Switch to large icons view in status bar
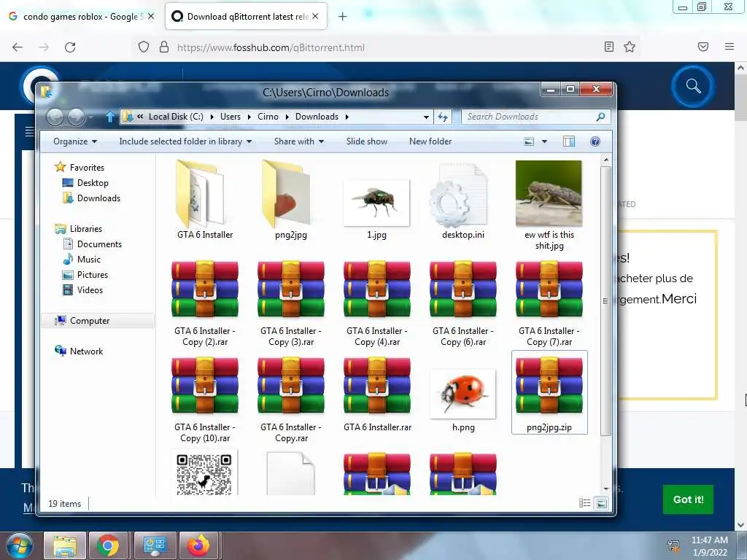Viewport: 747px width, 560px height. (x=602, y=503)
